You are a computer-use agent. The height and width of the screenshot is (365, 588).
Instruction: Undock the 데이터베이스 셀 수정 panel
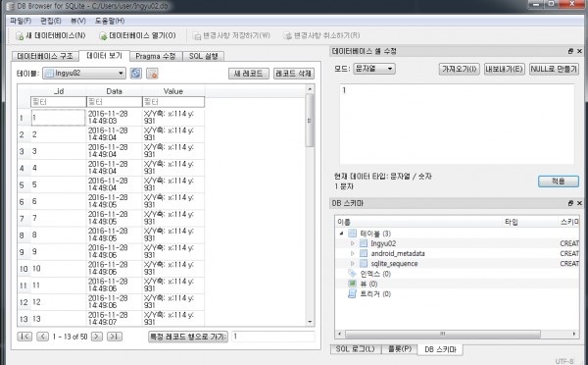point(570,51)
